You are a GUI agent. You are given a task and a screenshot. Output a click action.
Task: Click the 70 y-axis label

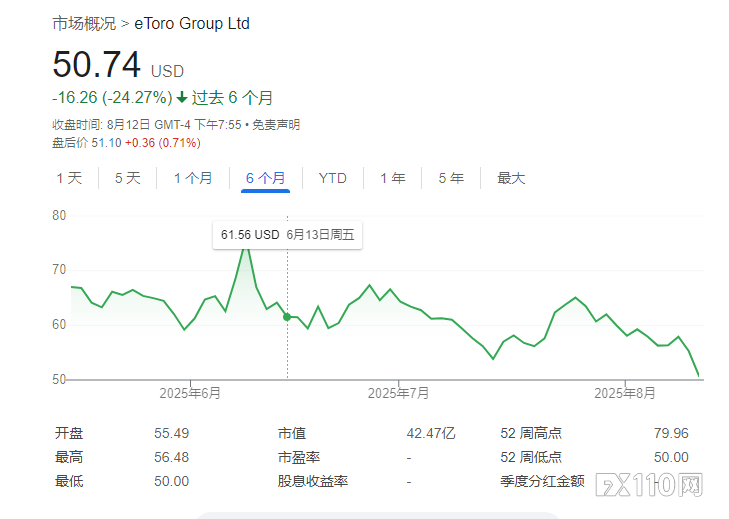pos(59,270)
